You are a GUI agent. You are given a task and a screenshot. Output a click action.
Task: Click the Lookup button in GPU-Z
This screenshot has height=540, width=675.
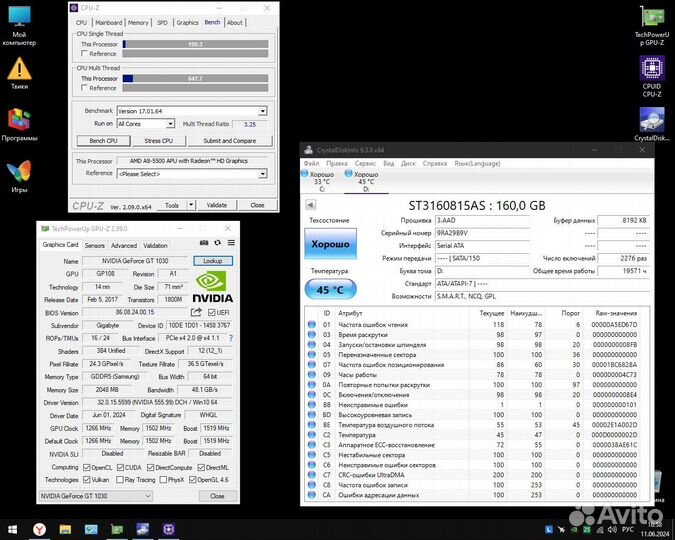click(x=212, y=260)
